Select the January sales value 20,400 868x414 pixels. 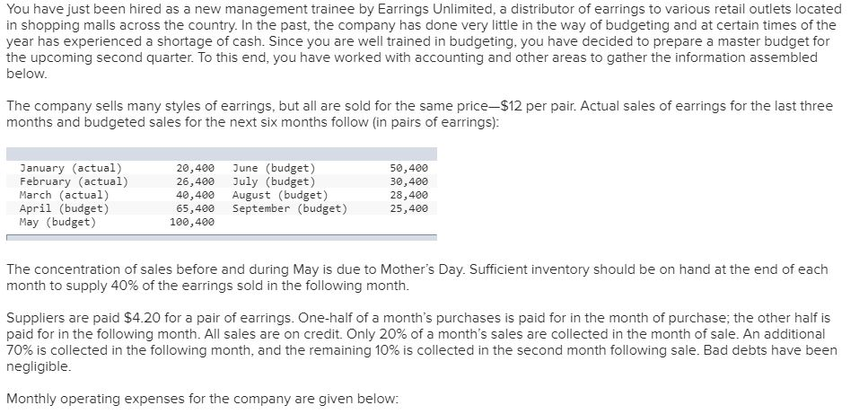[x=196, y=168]
